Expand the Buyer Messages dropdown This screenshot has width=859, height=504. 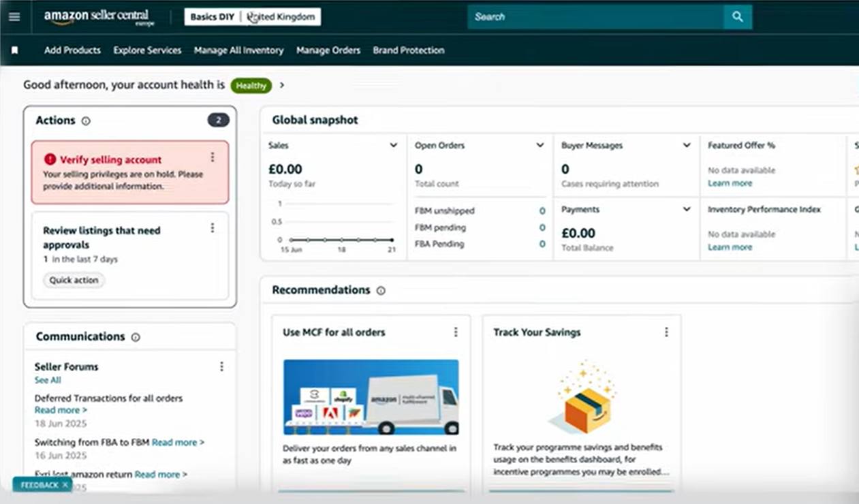click(x=687, y=146)
